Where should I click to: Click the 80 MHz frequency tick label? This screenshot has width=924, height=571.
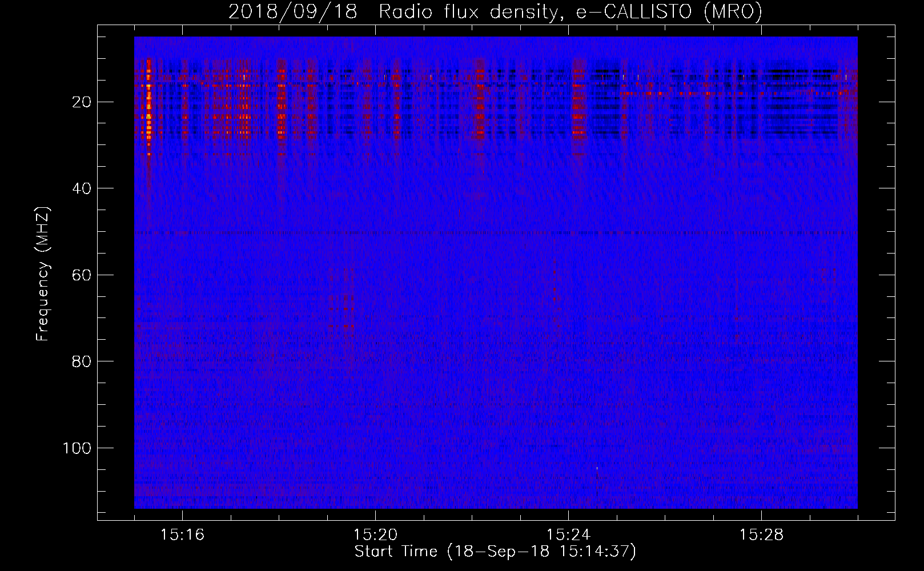82,361
